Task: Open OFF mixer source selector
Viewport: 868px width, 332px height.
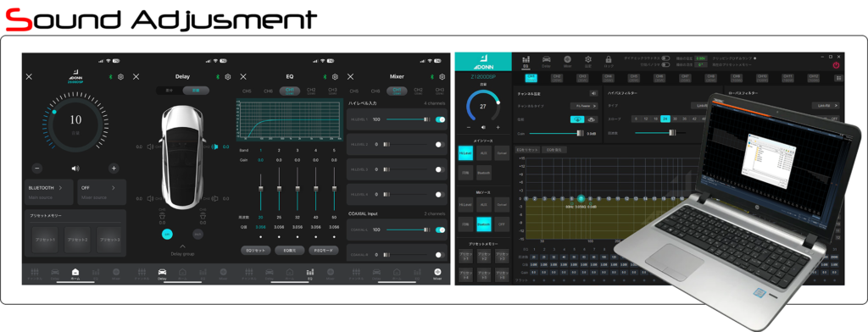Action: point(102,191)
